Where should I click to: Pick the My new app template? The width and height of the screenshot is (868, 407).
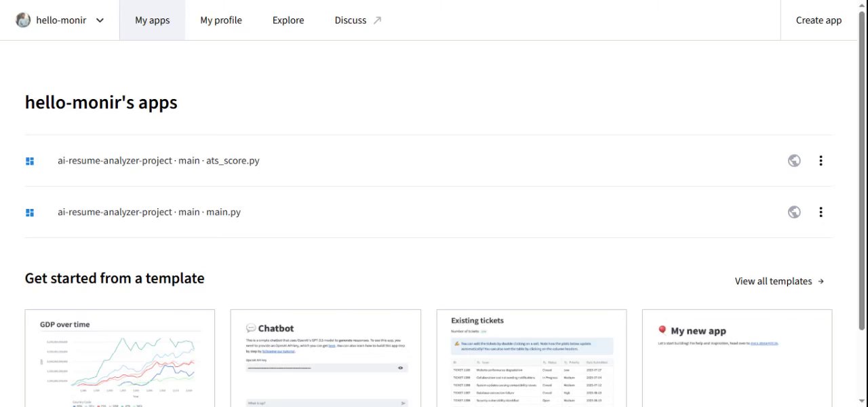[x=737, y=358]
